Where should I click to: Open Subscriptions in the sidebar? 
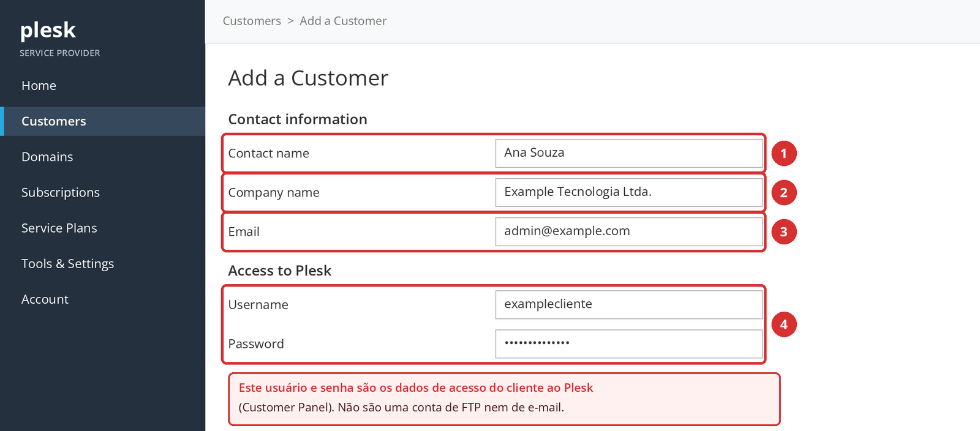pyautogui.click(x=102, y=192)
